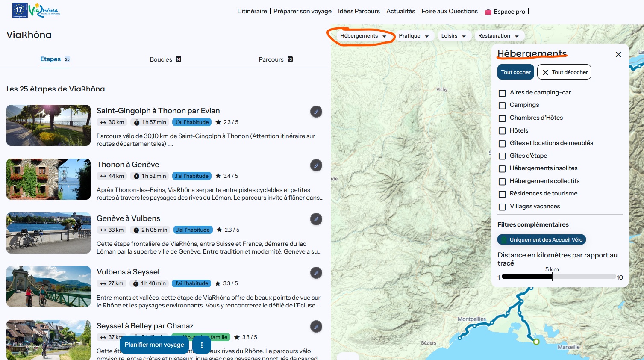
Task: Open the Hébergements dropdown filter
Action: (x=363, y=36)
